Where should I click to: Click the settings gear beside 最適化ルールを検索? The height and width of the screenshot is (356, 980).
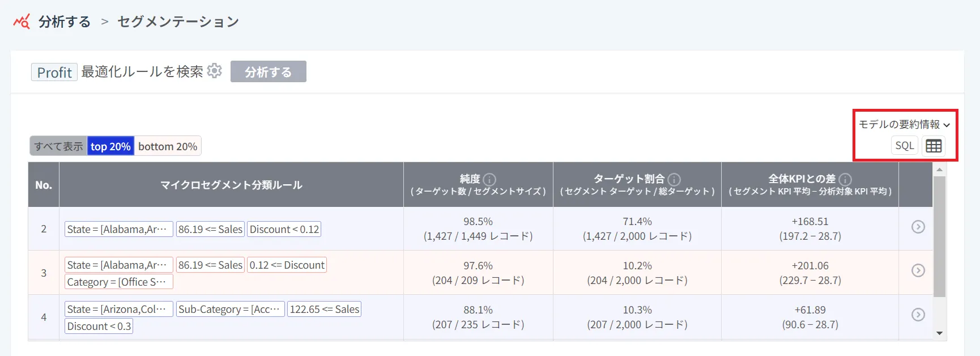coord(215,71)
